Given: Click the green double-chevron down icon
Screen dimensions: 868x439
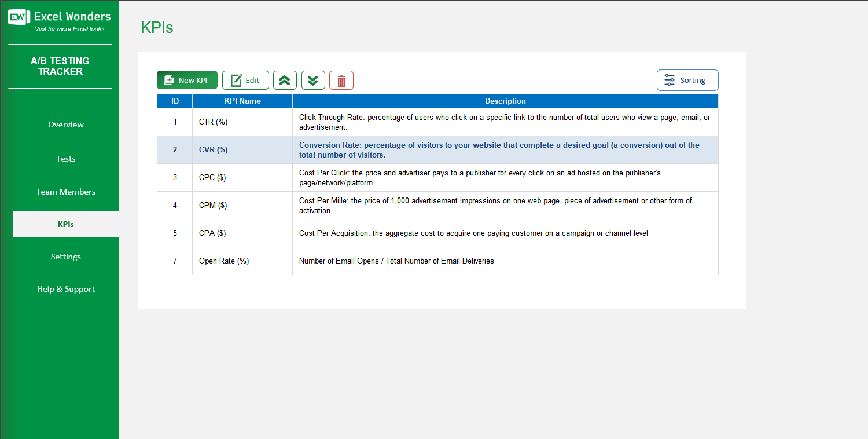Looking at the screenshot, I should (313, 80).
